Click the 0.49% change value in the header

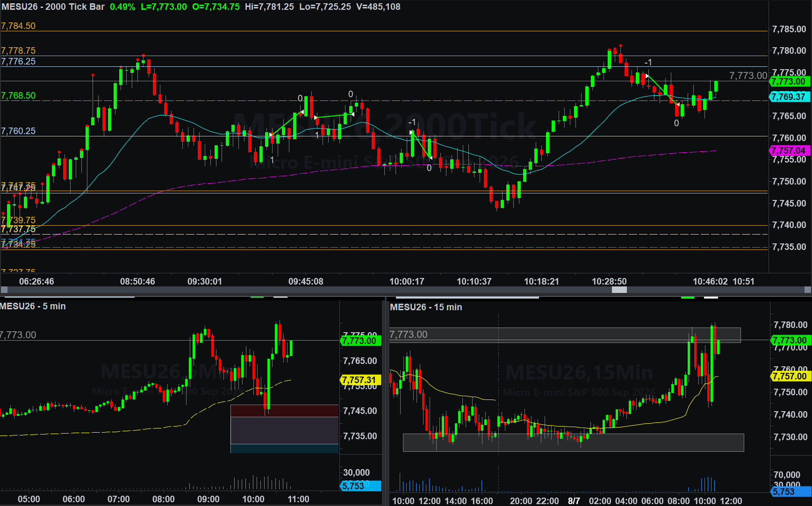coord(122,7)
